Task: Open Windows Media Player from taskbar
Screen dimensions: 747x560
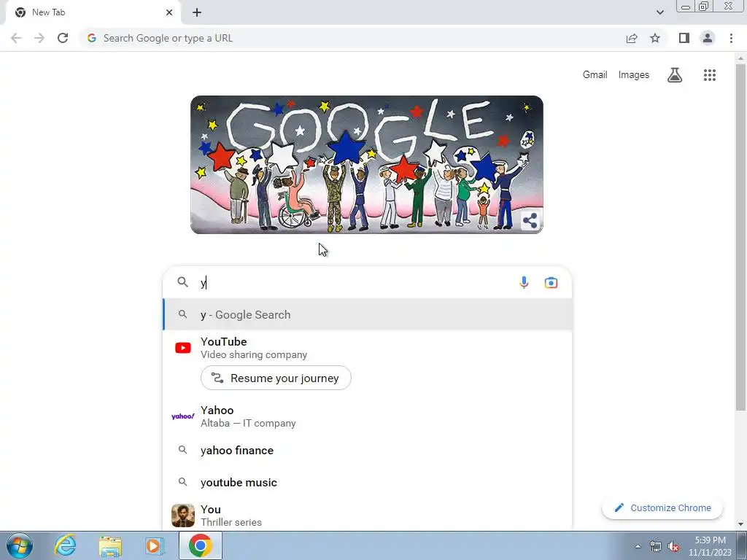Action: pos(155,545)
